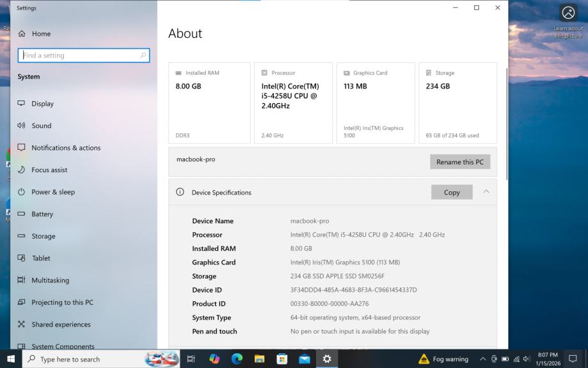Click the Power & sleep icon
588x368 pixels.
21,192
